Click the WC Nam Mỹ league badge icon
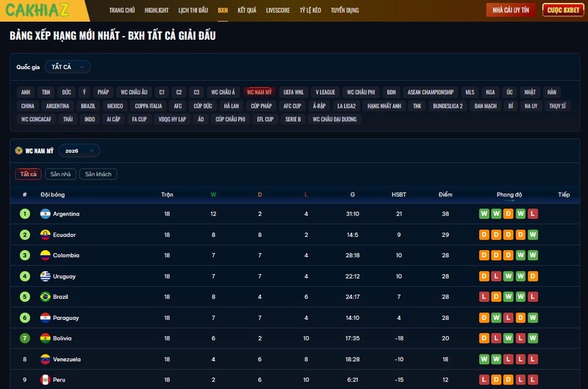Screen dimensions: 588x389 point(19,150)
